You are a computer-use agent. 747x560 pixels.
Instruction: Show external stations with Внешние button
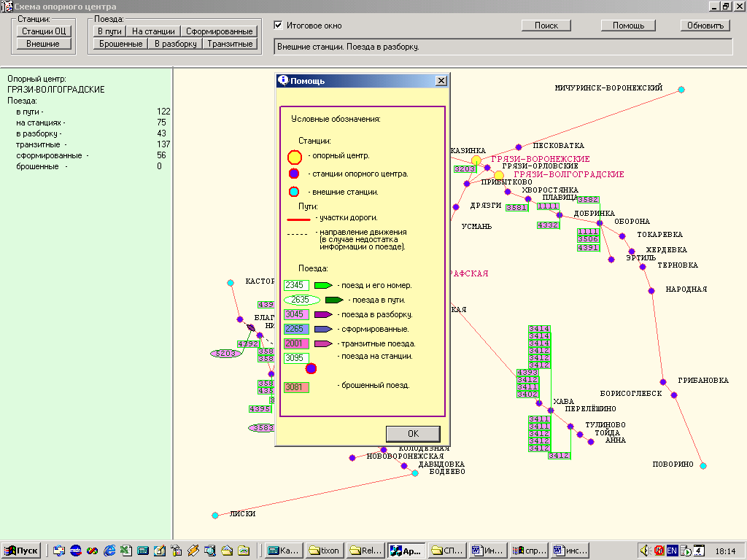click(x=43, y=44)
